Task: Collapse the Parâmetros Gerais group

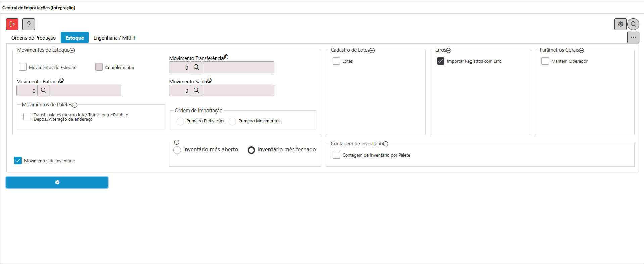Action: (x=581, y=50)
